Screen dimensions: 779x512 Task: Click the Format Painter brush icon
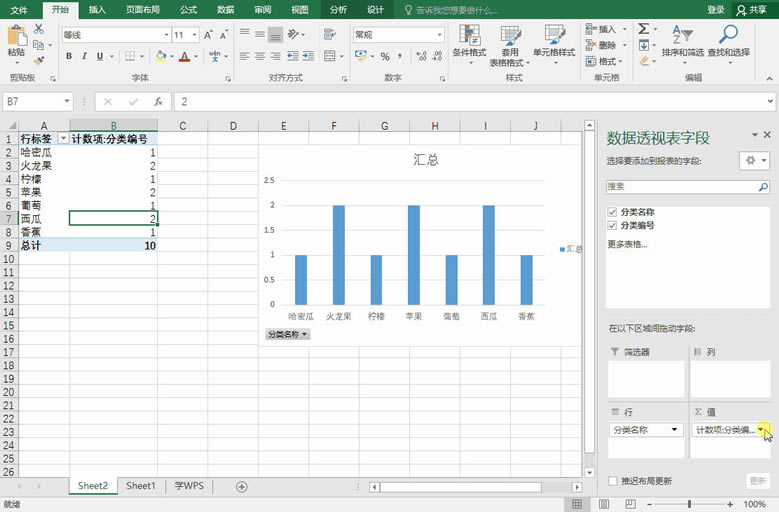[39, 61]
